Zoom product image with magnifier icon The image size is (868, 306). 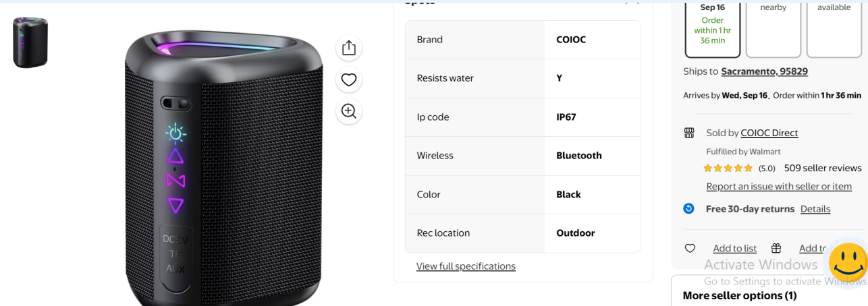348,111
